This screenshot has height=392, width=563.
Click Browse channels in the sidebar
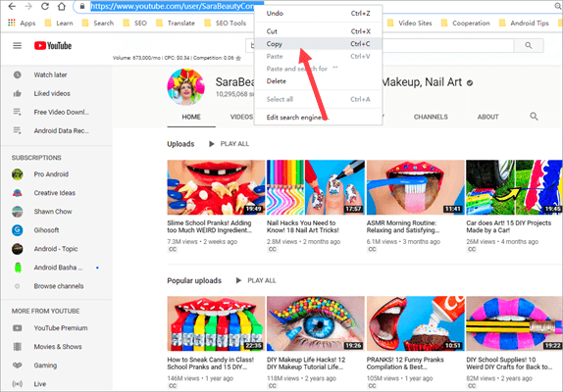click(x=59, y=286)
